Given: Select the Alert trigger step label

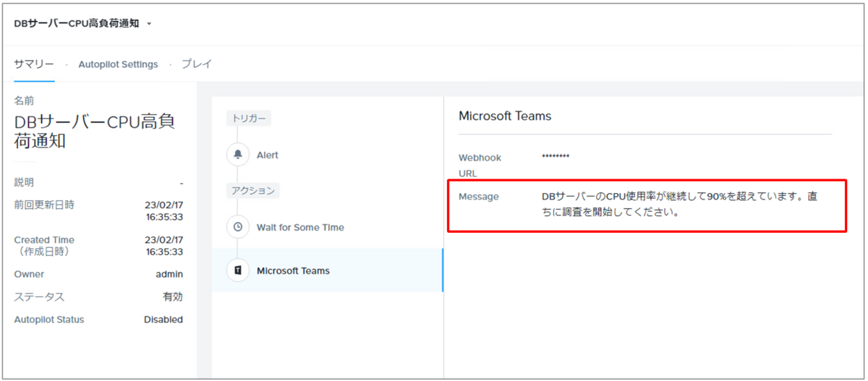Looking at the screenshot, I should click(x=268, y=155).
